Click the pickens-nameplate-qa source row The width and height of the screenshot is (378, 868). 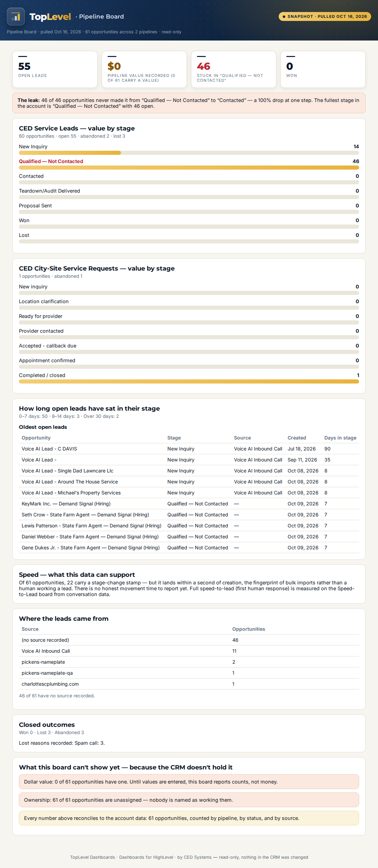pyautogui.click(x=189, y=673)
